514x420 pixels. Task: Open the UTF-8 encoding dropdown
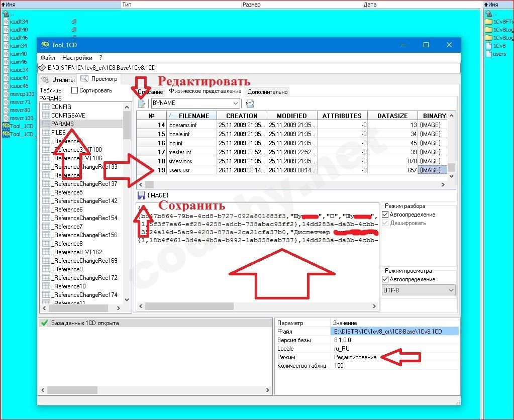451,290
